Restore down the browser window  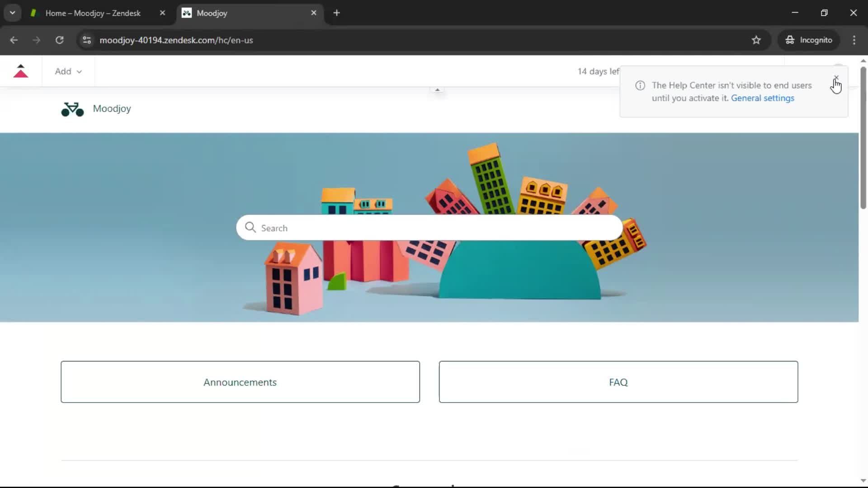(824, 13)
